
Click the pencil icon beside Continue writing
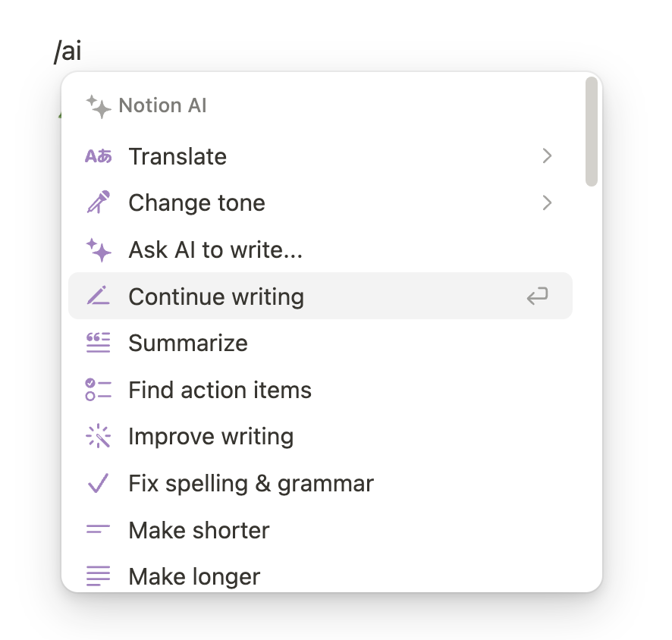pyautogui.click(x=97, y=296)
